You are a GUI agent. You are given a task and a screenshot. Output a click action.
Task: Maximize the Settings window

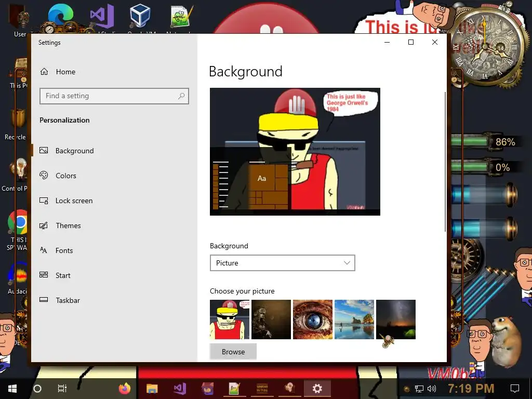pyautogui.click(x=411, y=42)
